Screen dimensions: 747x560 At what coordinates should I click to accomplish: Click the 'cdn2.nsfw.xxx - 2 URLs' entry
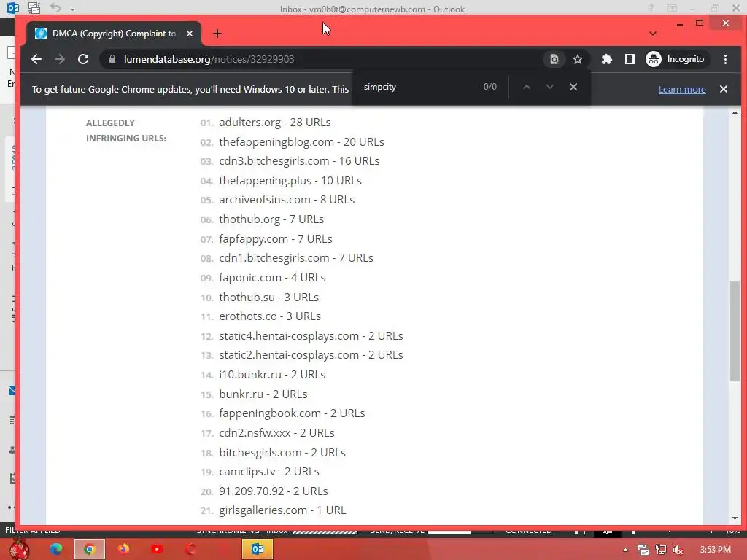tap(276, 433)
